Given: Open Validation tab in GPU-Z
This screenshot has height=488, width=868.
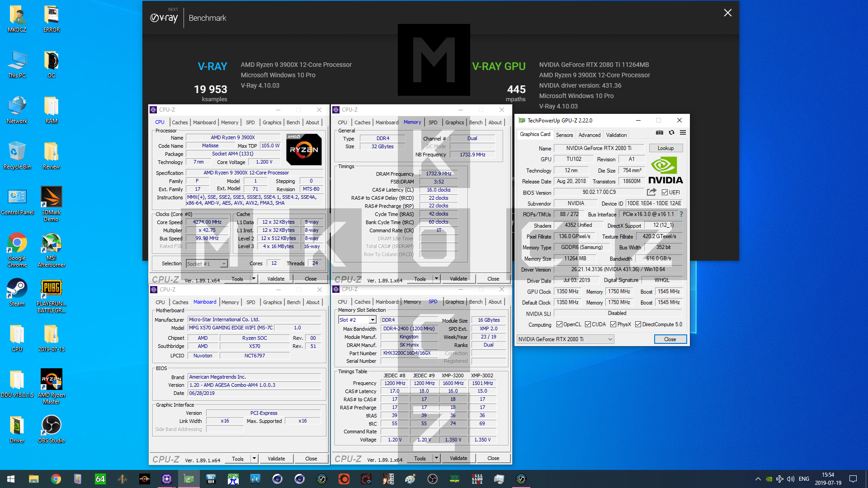Looking at the screenshot, I should pos(616,135).
